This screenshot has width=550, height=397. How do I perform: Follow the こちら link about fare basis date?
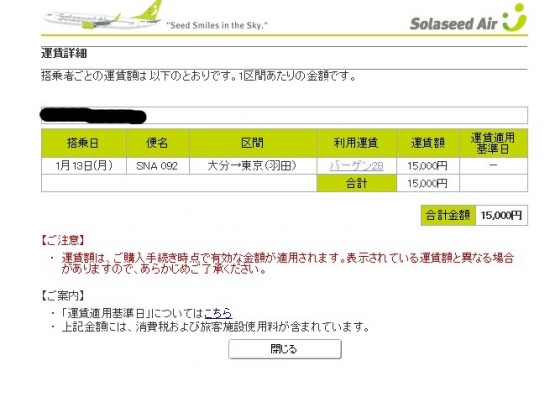(x=218, y=312)
